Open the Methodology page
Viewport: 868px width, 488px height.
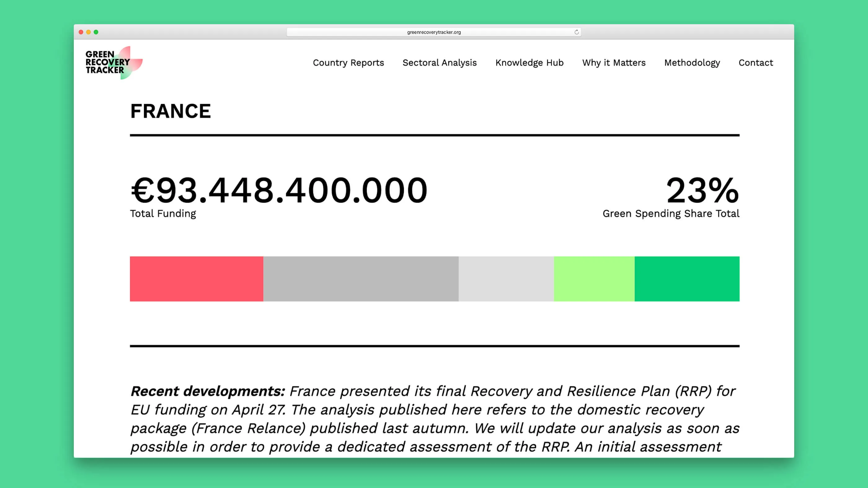(692, 63)
